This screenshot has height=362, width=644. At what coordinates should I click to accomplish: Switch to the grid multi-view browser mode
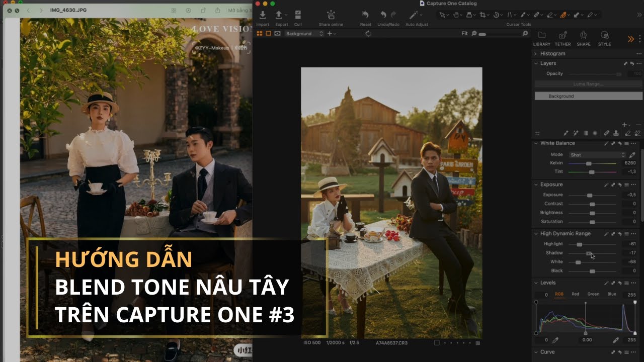click(260, 34)
